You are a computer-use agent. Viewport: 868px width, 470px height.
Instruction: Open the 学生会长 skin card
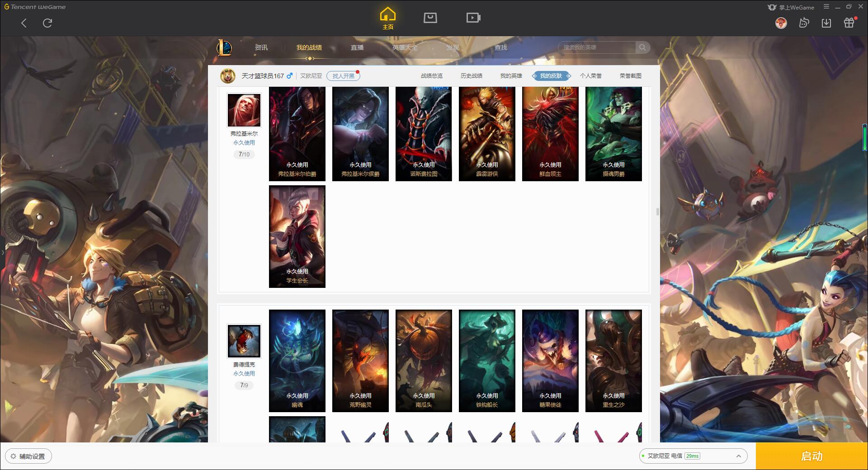click(297, 236)
